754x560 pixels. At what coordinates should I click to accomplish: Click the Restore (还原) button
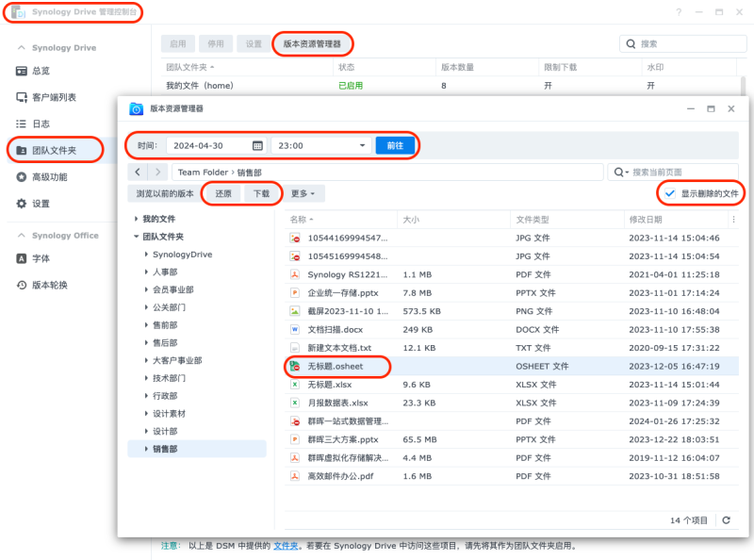click(223, 193)
